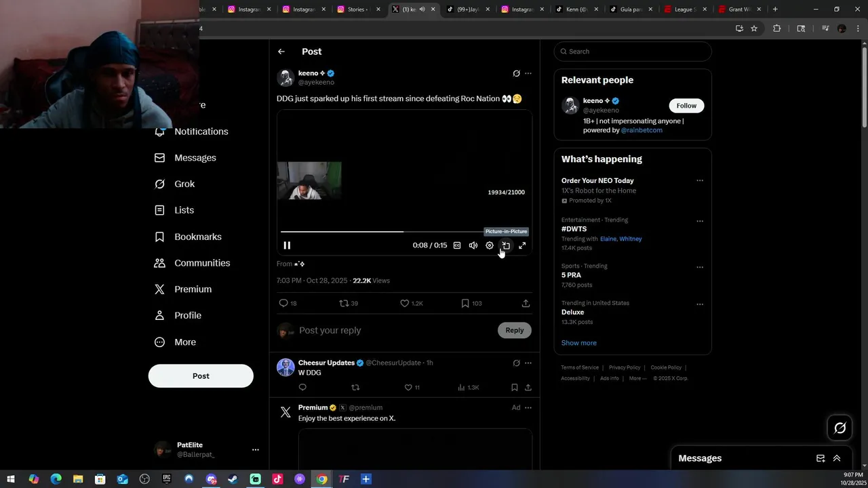
Task: Enter fullscreen on the video player
Action: coord(522,245)
